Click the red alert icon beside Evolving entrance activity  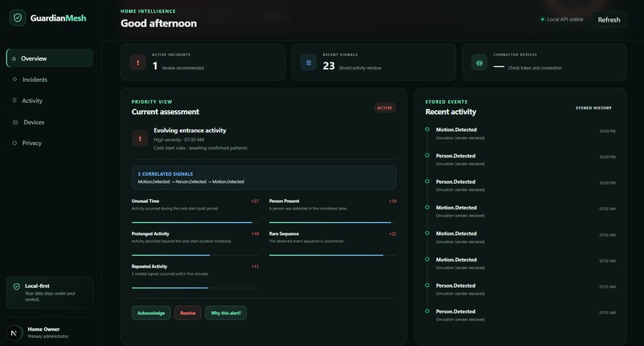pos(140,139)
